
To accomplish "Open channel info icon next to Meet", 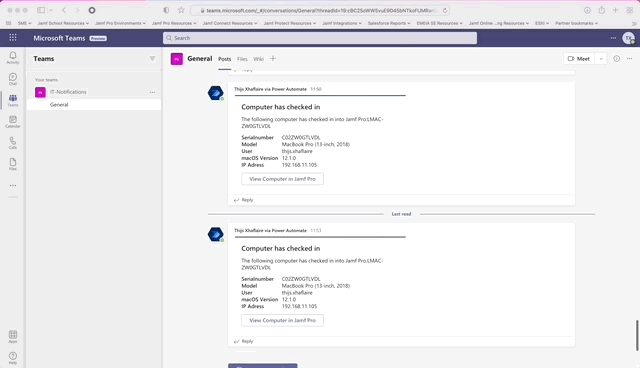I will pyautogui.click(x=616, y=58).
